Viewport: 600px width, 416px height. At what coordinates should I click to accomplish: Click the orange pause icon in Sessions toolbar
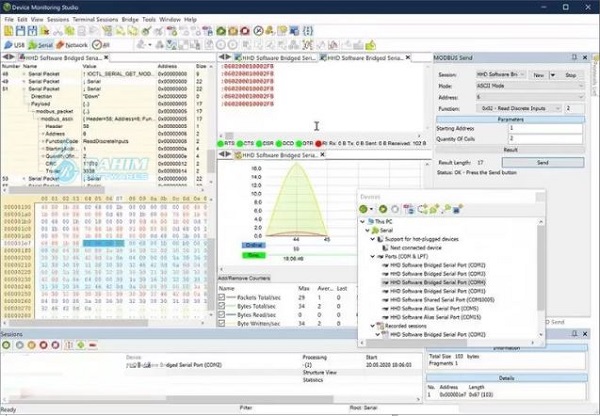coord(31,345)
